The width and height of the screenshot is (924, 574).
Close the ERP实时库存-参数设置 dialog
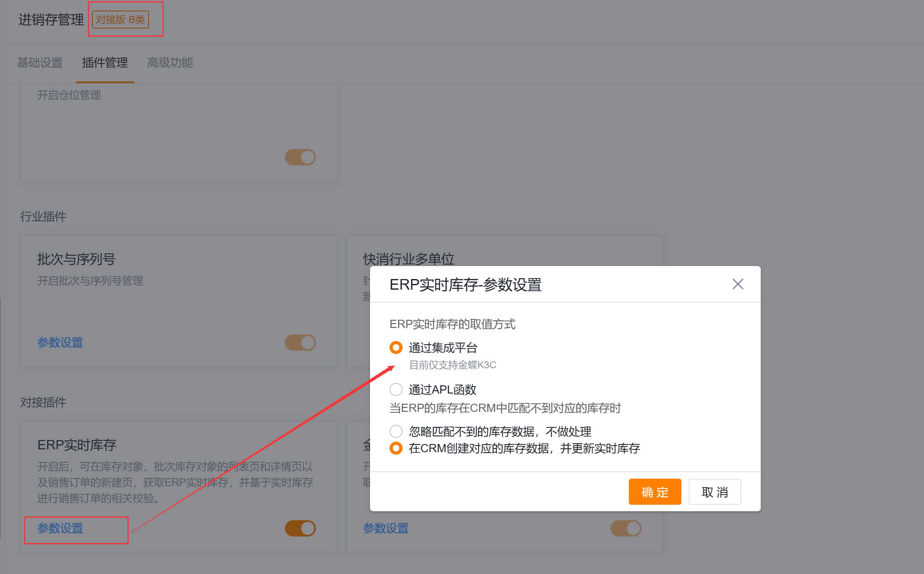[737, 284]
